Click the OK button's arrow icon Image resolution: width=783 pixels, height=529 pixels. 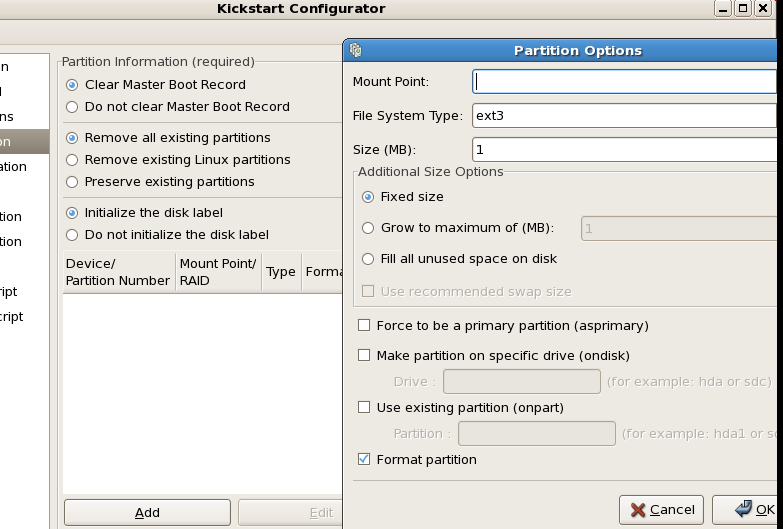(x=742, y=510)
